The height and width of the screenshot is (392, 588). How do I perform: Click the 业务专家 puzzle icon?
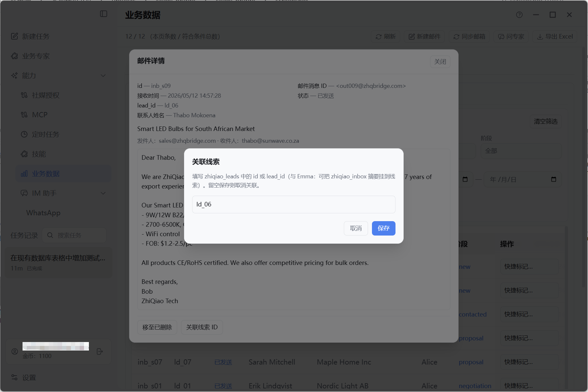pos(14,56)
